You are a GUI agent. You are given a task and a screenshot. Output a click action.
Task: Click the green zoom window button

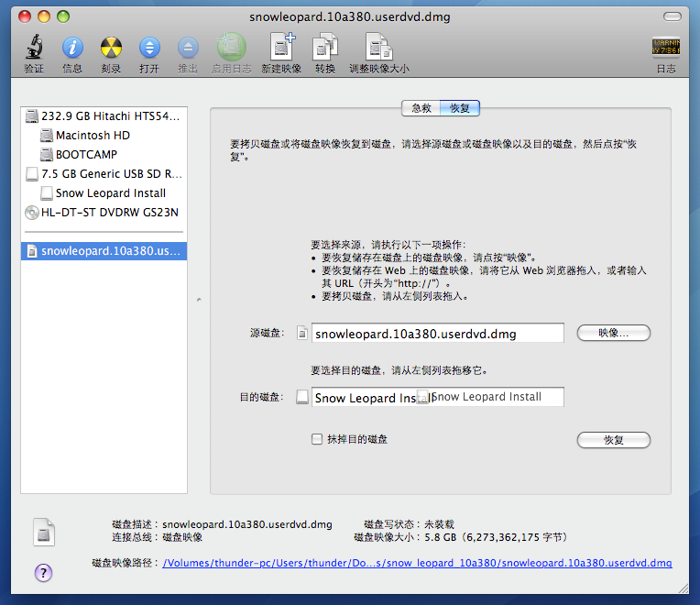point(63,17)
